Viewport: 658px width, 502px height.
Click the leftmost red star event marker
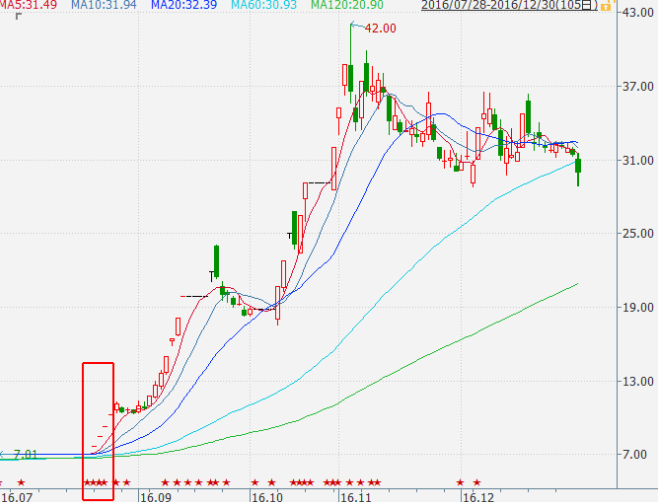[x=23, y=483]
